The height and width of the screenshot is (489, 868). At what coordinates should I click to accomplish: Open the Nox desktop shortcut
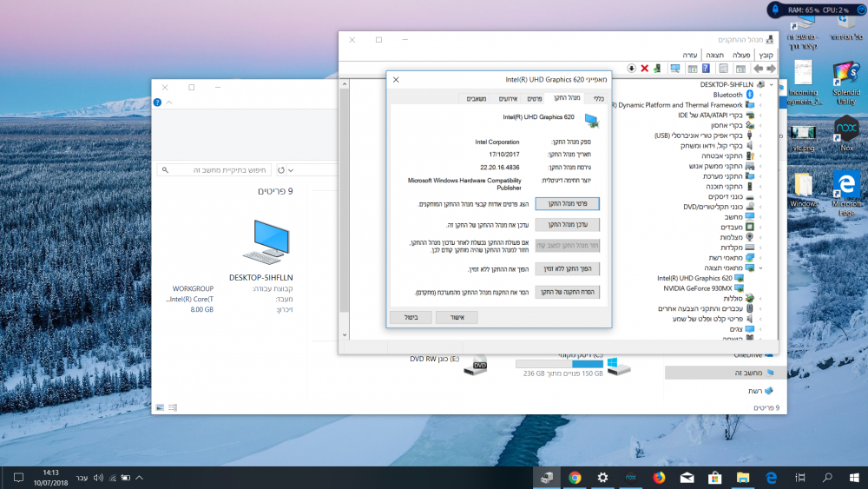[845, 134]
